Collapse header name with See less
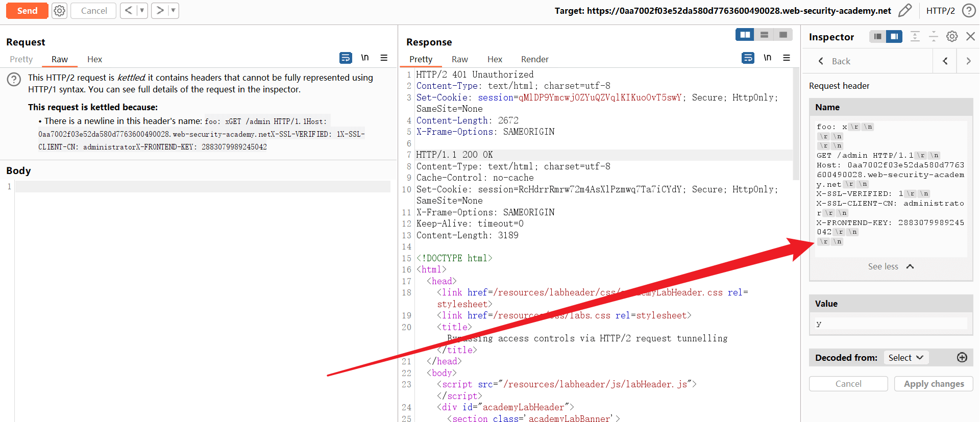 [x=891, y=266]
